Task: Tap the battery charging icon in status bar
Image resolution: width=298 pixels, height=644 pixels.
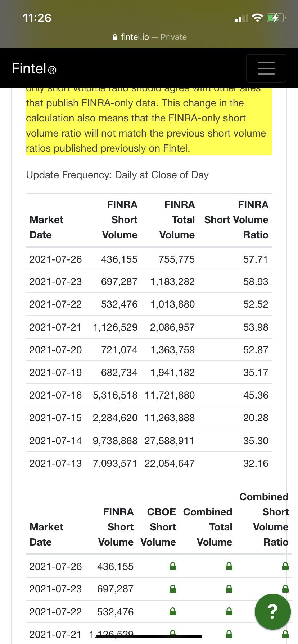Action: (x=276, y=18)
